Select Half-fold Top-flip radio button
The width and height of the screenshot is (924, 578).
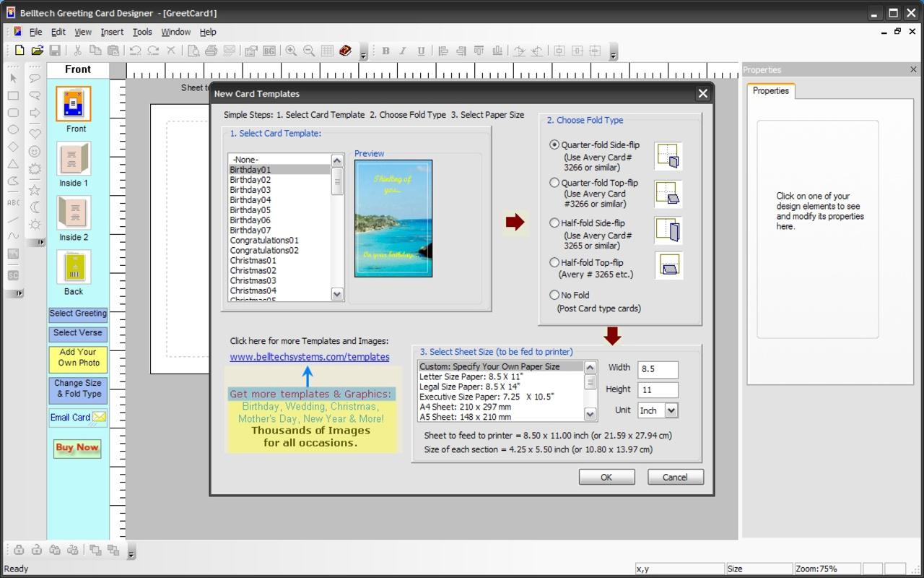click(554, 263)
